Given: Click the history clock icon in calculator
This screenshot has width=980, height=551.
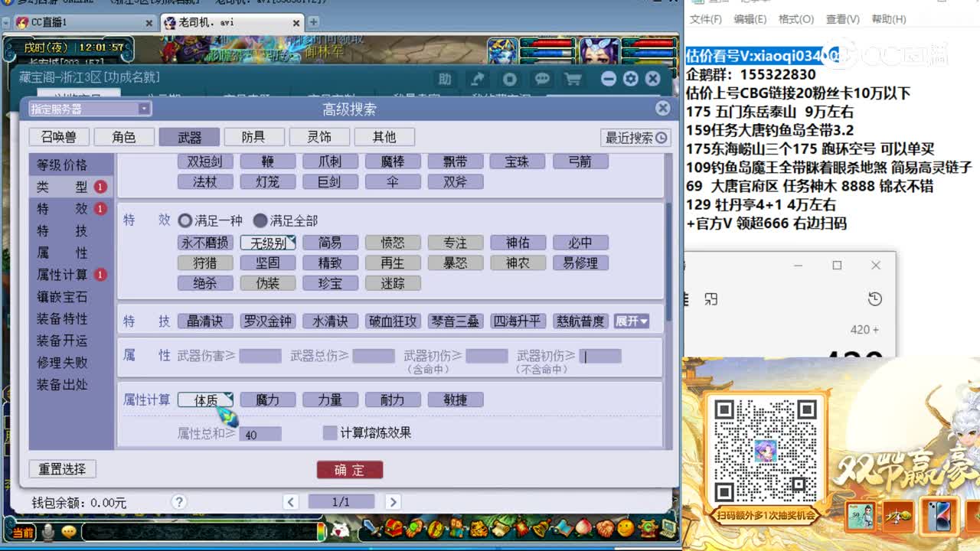Looking at the screenshot, I should tap(875, 299).
